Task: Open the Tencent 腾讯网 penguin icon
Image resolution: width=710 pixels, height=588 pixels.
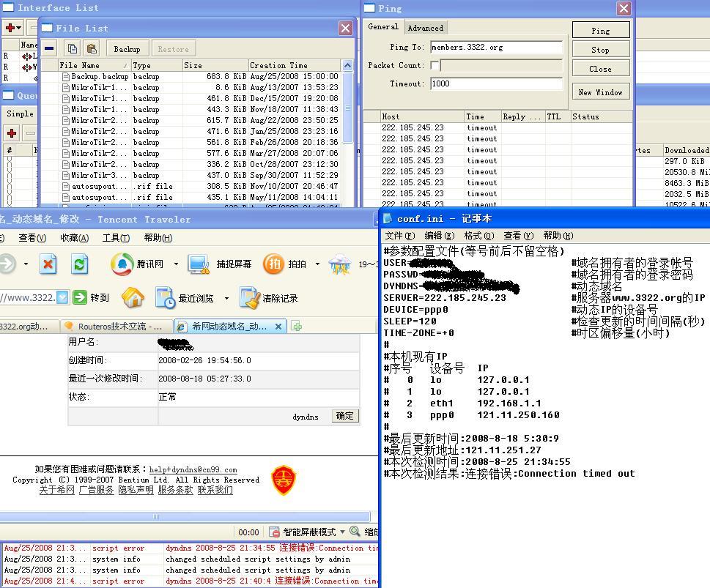Action: coord(122,264)
